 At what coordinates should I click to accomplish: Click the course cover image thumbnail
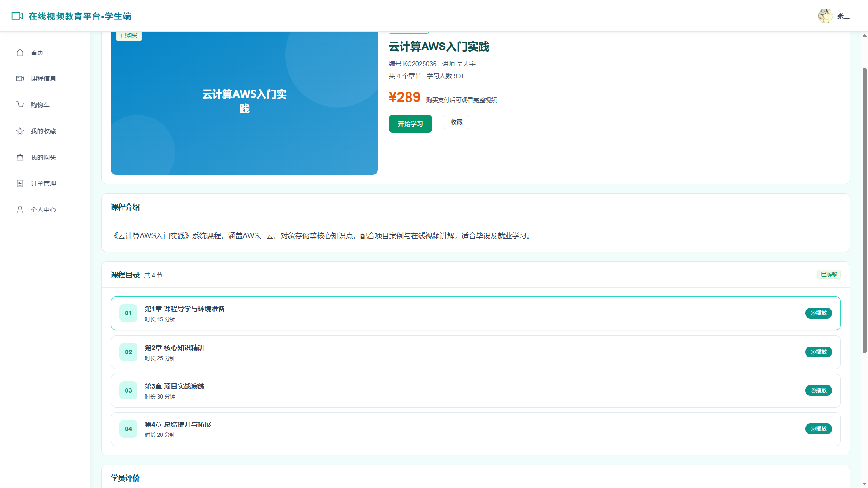click(244, 103)
